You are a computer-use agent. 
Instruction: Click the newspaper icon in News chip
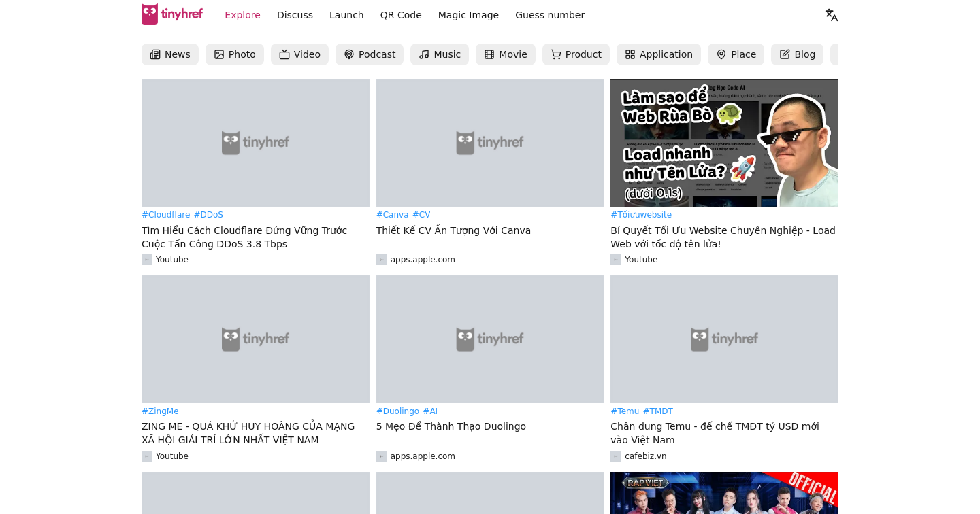(155, 54)
